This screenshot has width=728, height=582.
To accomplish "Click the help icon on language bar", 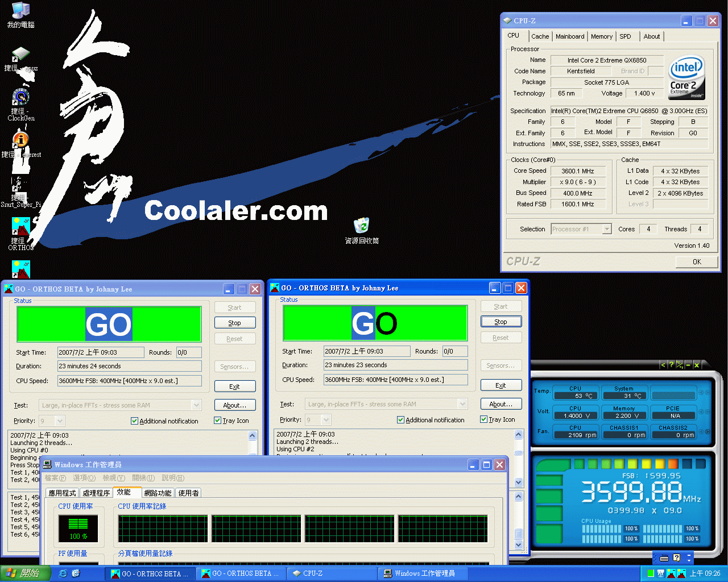I will tap(677, 558).
